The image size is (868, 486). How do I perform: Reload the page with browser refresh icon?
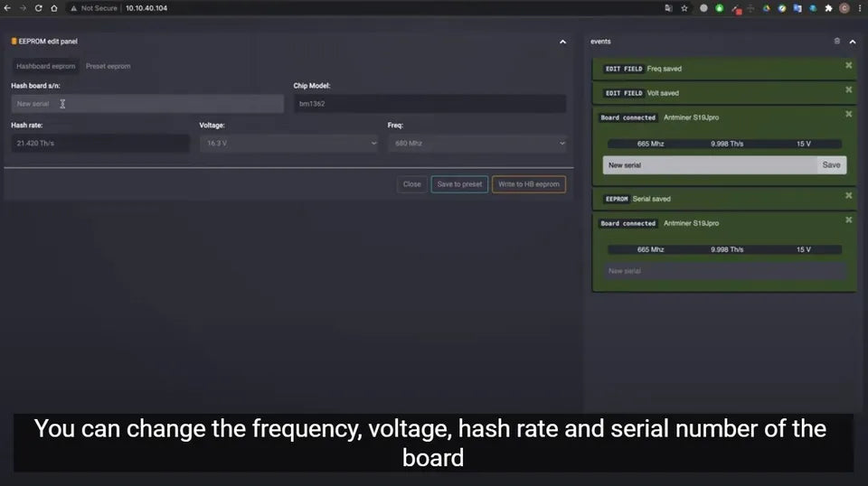point(39,8)
